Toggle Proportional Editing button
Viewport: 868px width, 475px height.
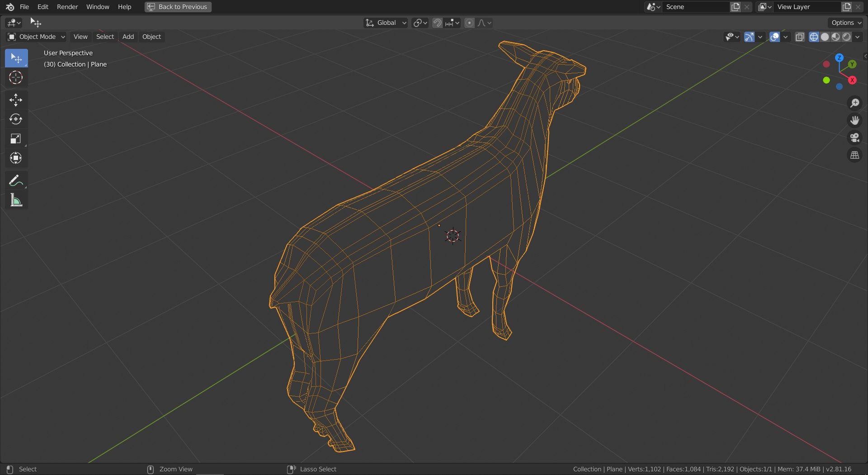point(470,23)
